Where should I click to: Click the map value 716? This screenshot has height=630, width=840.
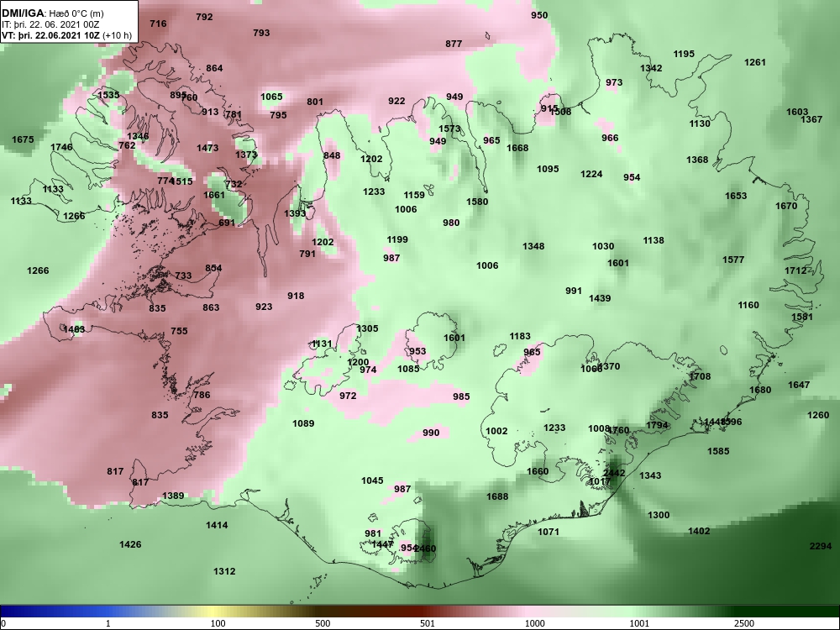158,24
